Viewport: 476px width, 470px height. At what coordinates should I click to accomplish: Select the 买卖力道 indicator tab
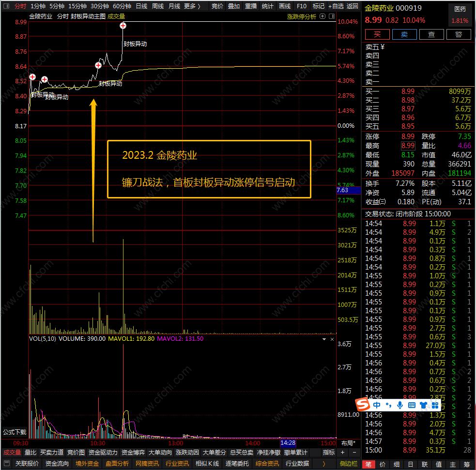[x=52, y=453]
